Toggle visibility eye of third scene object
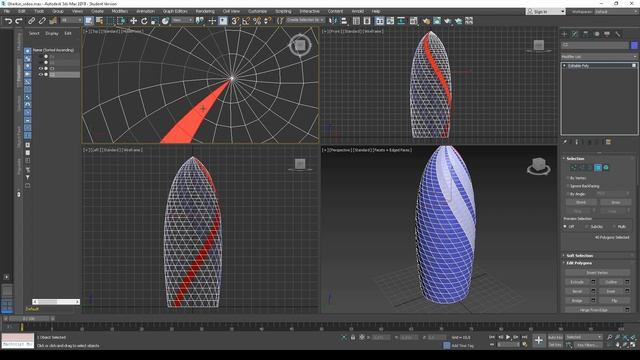Viewport: 640px width, 360px height. [40, 69]
